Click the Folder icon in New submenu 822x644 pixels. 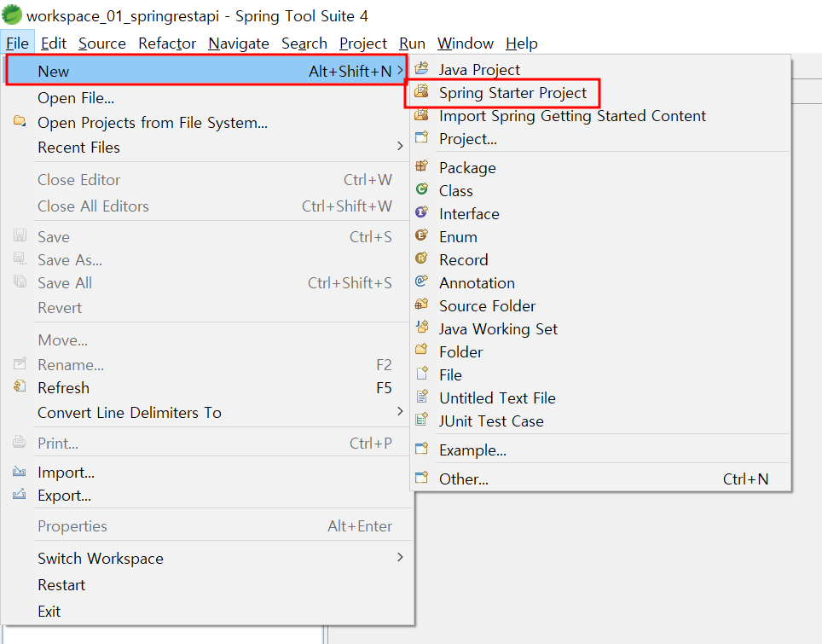point(422,351)
